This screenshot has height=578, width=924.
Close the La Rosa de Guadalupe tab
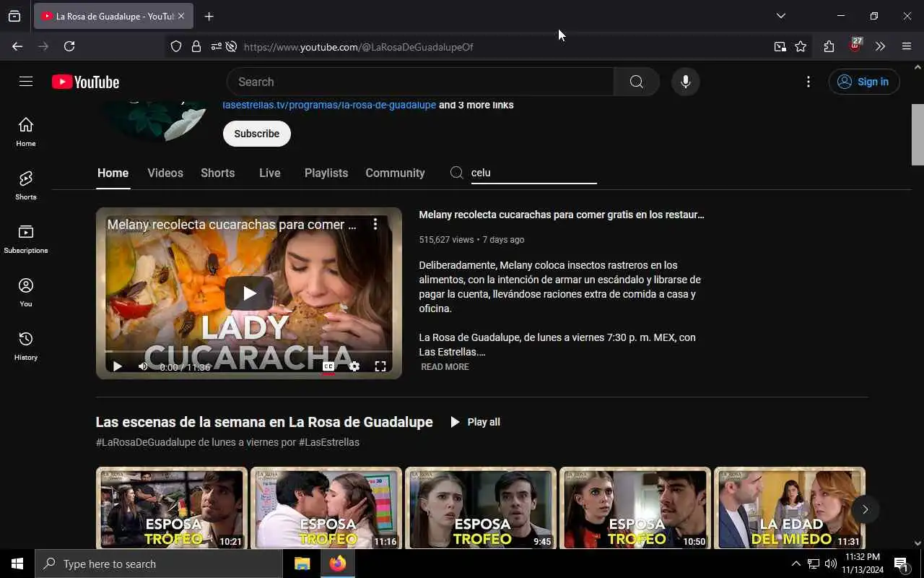coord(180,16)
